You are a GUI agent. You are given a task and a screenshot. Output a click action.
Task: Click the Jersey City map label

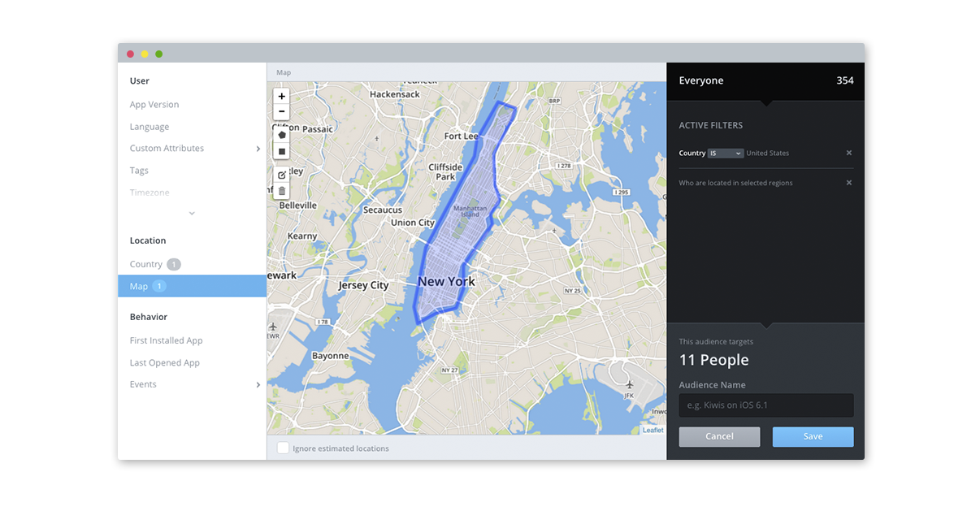click(x=363, y=285)
